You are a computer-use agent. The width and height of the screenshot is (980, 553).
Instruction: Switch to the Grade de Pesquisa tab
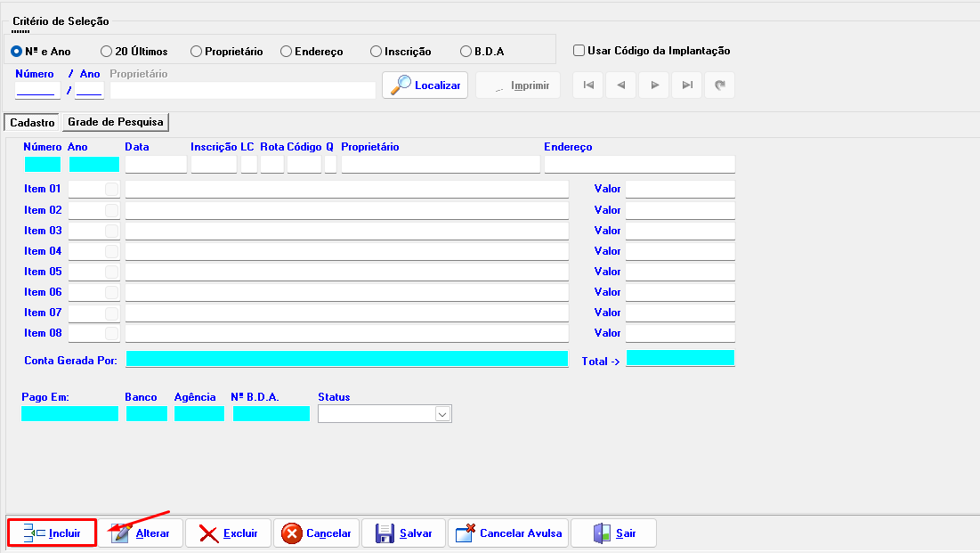tap(116, 122)
